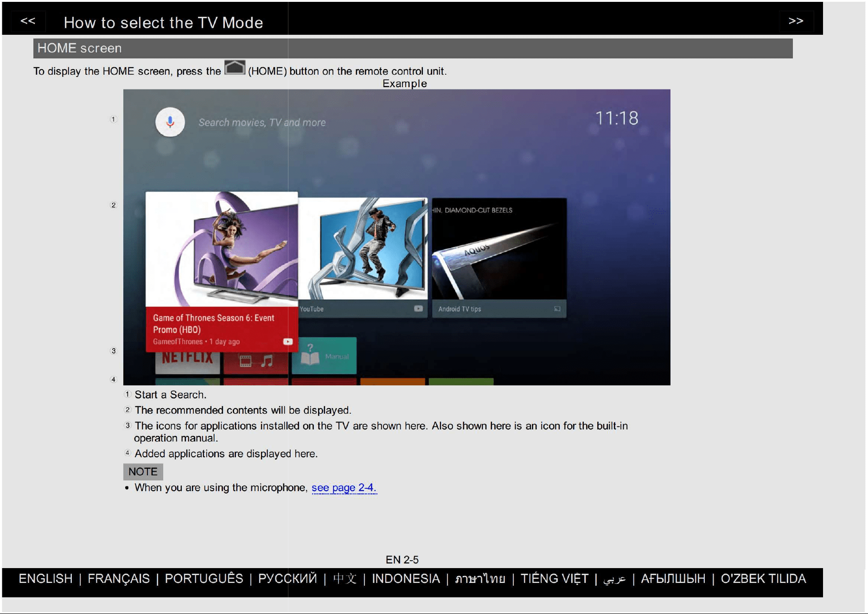The height and width of the screenshot is (614, 868).
Task: Switch language to PORTUGUÊS
Action: coord(204,579)
